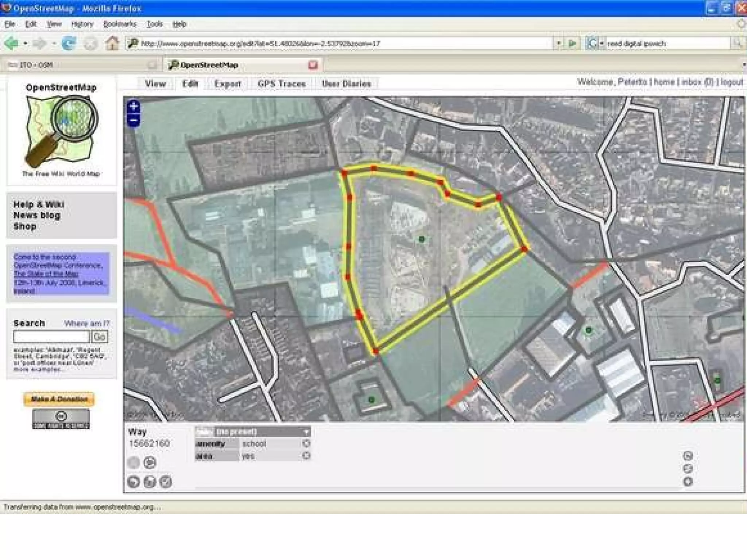
Task: Delete the area yes tag using its circle
Action: pos(306,456)
